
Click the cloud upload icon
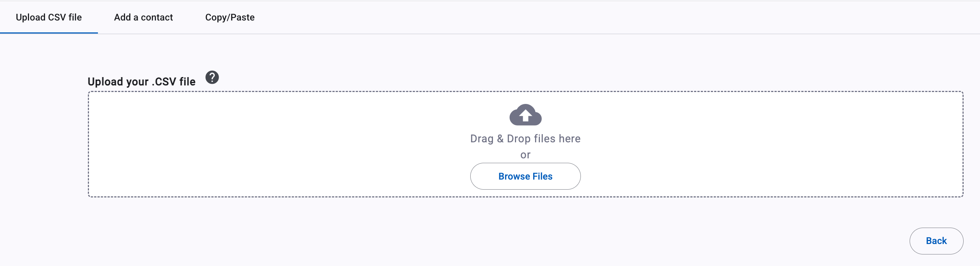point(525,115)
